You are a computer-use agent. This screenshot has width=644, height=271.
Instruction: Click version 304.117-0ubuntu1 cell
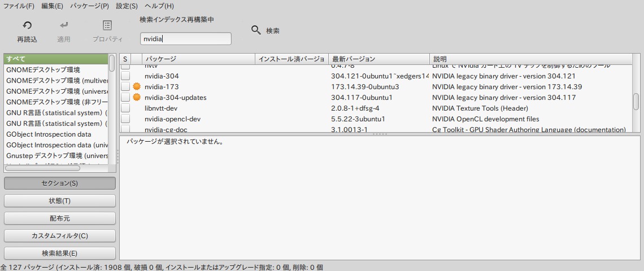pyautogui.click(x=362, y=98)
